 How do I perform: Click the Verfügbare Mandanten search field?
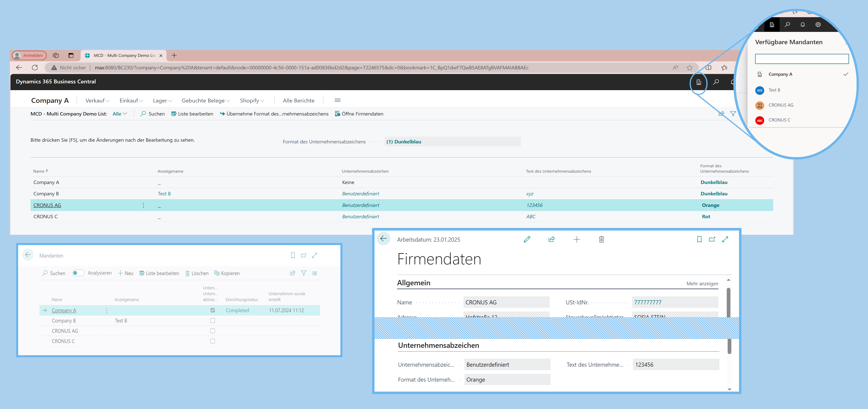tap(802, 59)
